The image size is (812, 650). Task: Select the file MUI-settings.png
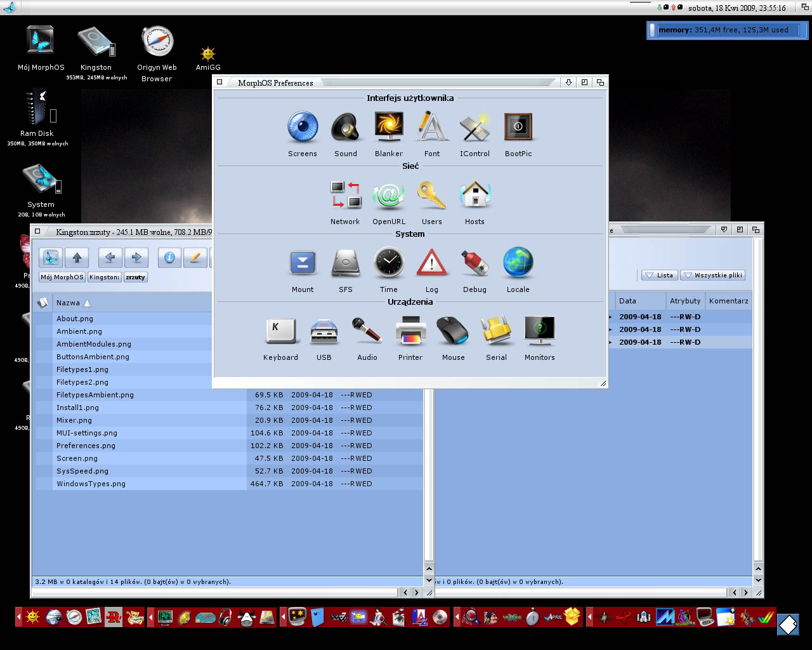click(x=87, y=433)
